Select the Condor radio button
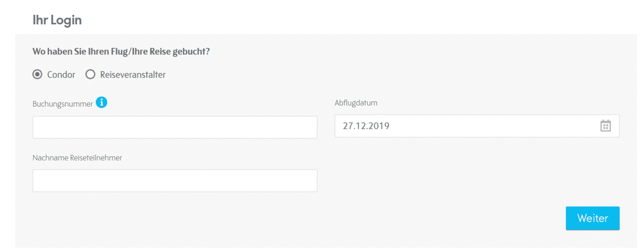This screenshot has height=250, width=644. tap(37, 75)
